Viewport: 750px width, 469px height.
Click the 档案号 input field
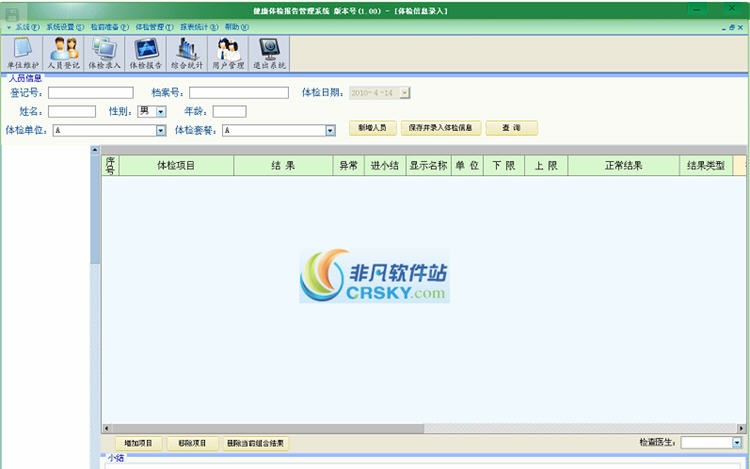click(239, 93)
